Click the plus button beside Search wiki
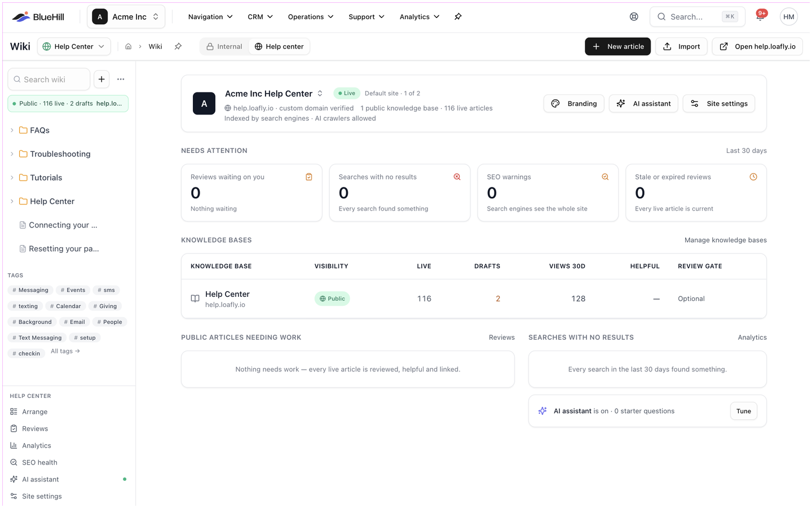Image resolution: width=812 pixels, height=508 pixels. (101, 80)
